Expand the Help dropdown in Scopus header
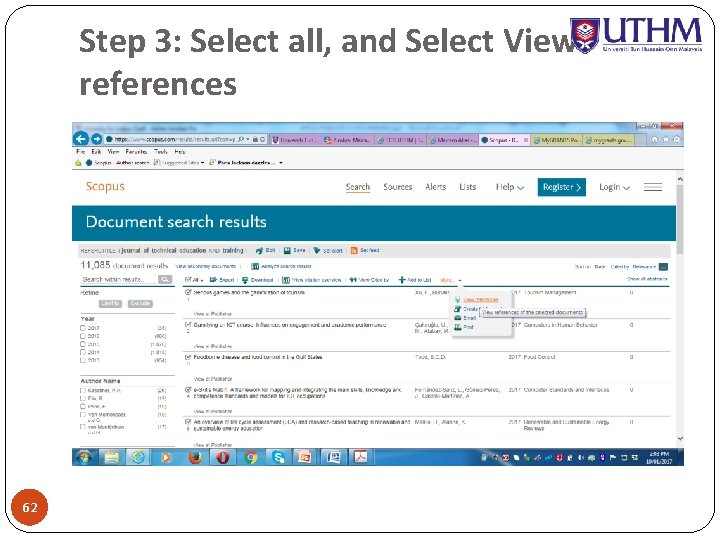The image size is (720, 540). [x=510, y=187]
